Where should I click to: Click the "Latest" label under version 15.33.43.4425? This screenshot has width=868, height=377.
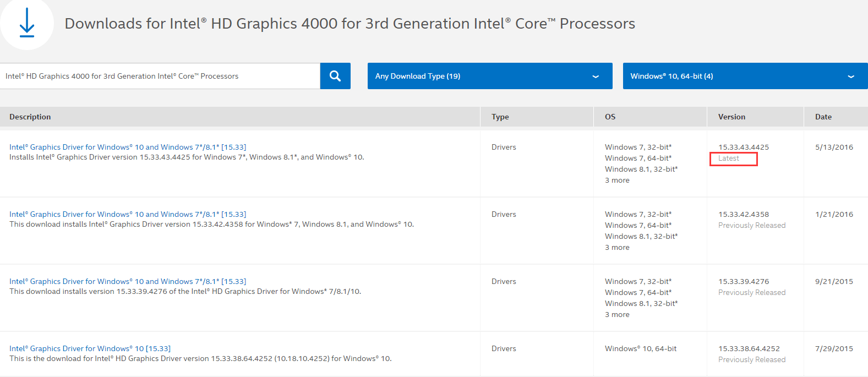pos(729,159)
